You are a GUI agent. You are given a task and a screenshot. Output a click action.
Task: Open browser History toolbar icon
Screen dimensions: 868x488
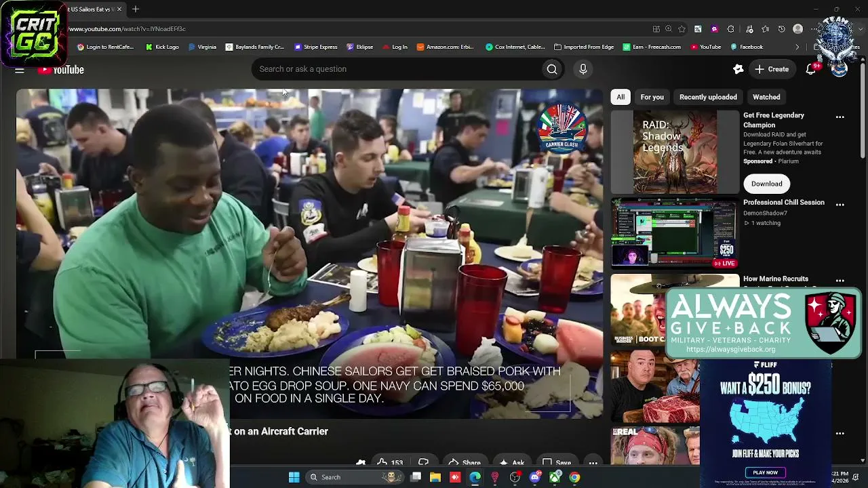tap(782, 29)
